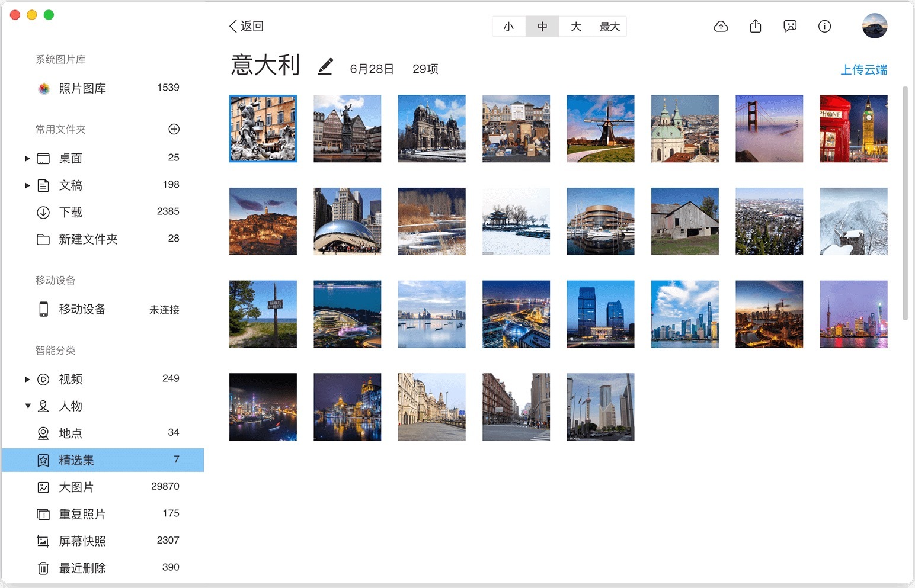Expand the 桌面 folder tree
The image size is (915, 588).
point(27,159)
